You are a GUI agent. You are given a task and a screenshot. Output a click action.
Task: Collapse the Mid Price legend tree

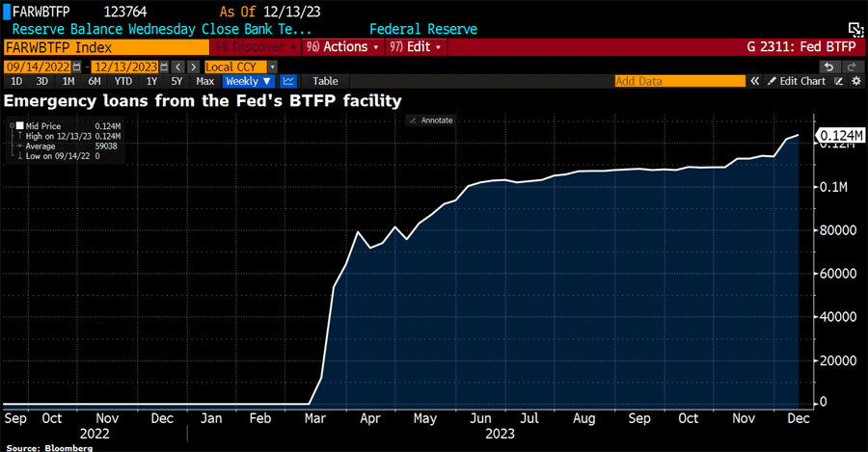click(12, 125)
